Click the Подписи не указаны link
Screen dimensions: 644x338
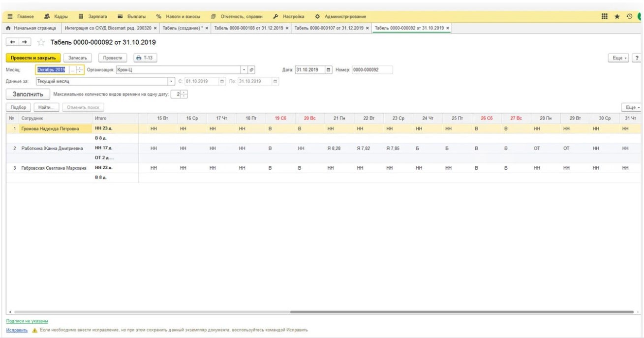pos(27,321)
